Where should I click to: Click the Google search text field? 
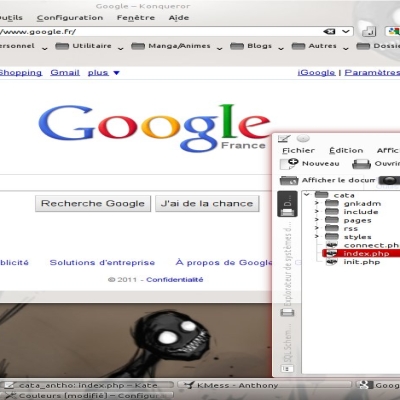[x=136, y=183]
